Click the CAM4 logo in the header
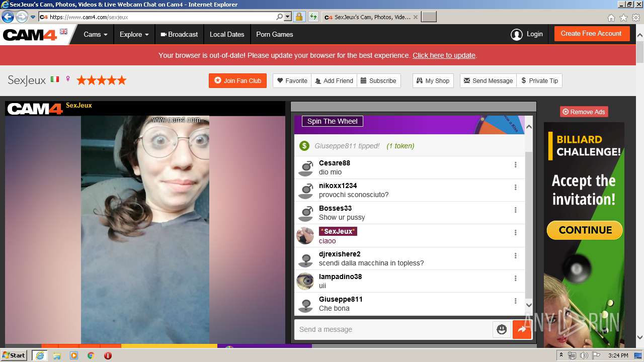 pos(30,35)
